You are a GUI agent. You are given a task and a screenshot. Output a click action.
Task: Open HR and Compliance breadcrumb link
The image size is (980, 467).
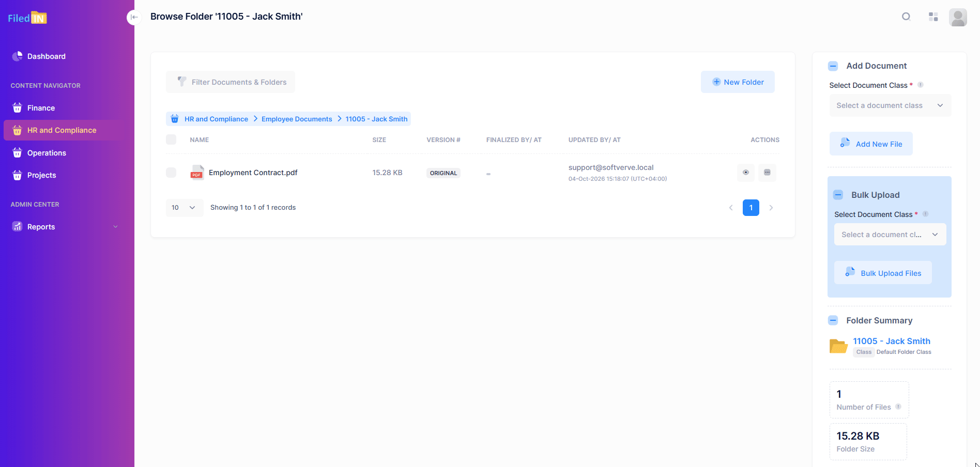point(216,119)
